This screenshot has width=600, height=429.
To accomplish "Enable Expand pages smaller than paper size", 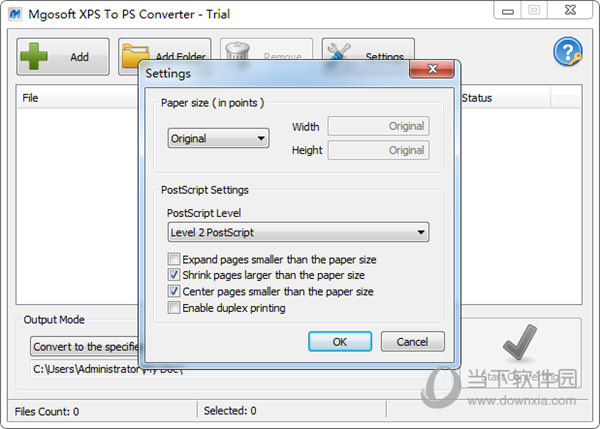I will (x=174, y=259).
